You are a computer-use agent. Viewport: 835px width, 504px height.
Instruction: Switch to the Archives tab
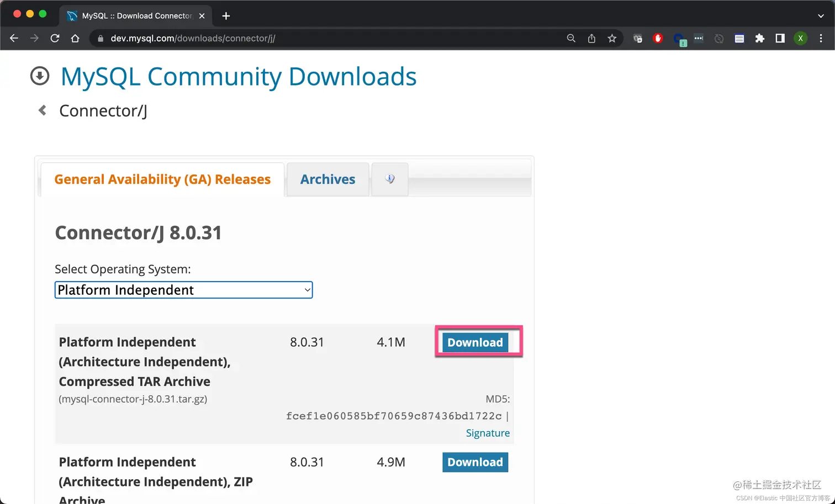328,179
